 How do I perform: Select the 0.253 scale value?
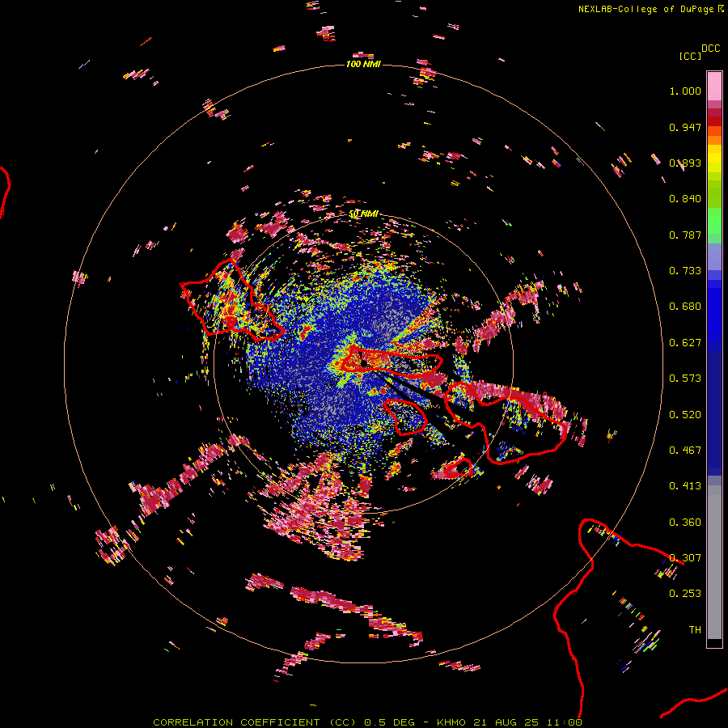(x=685, y=594)
